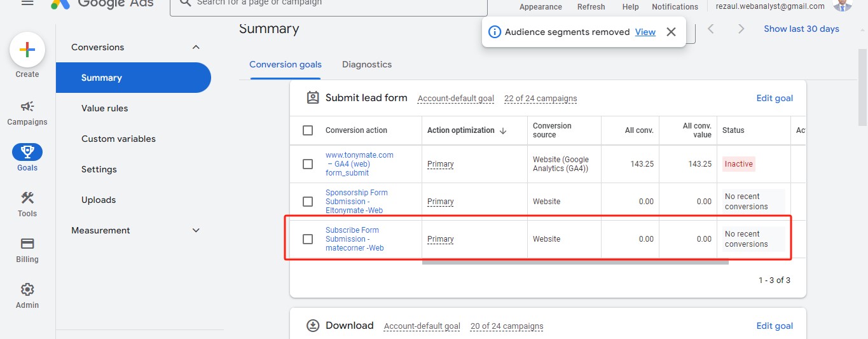This screenshot has width=868, height=339.
Task: Click the Refresh button
Action: pyautogui.click(x=591, y=6)
